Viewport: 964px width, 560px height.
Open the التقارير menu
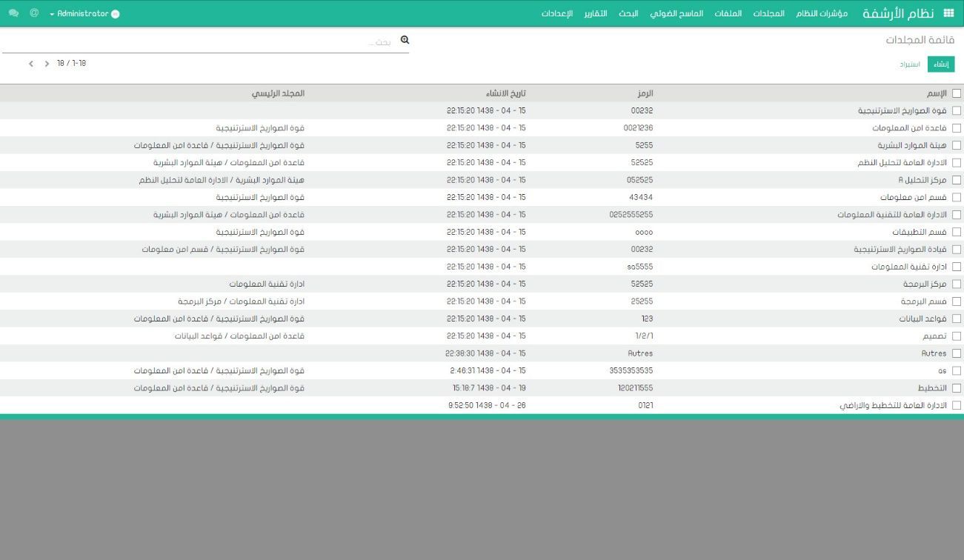point(595,14)
